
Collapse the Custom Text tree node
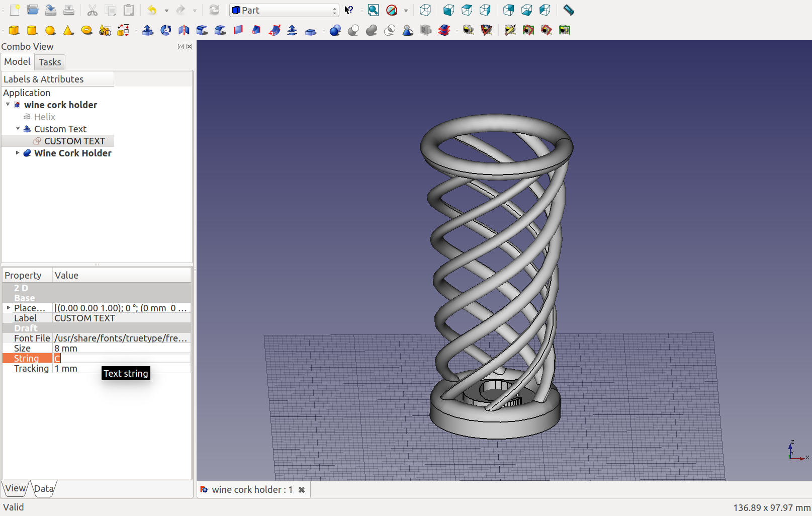18,128
